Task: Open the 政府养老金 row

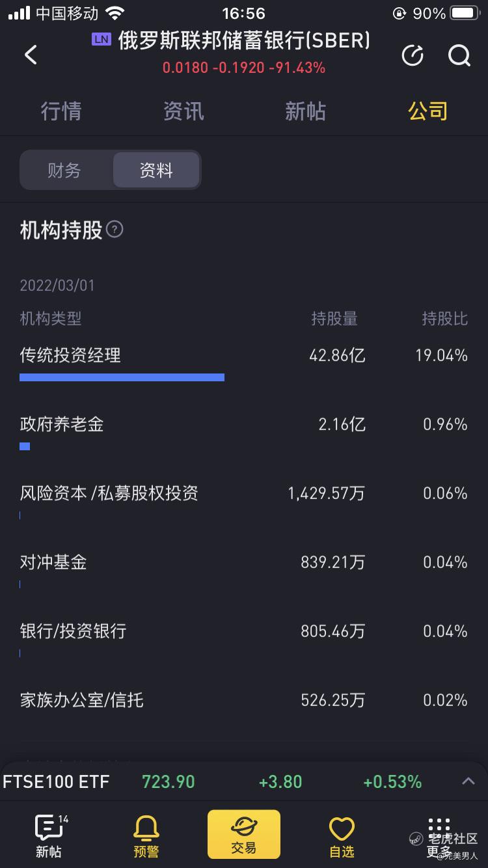Action: pyautogui.click(x=244, y=431)
